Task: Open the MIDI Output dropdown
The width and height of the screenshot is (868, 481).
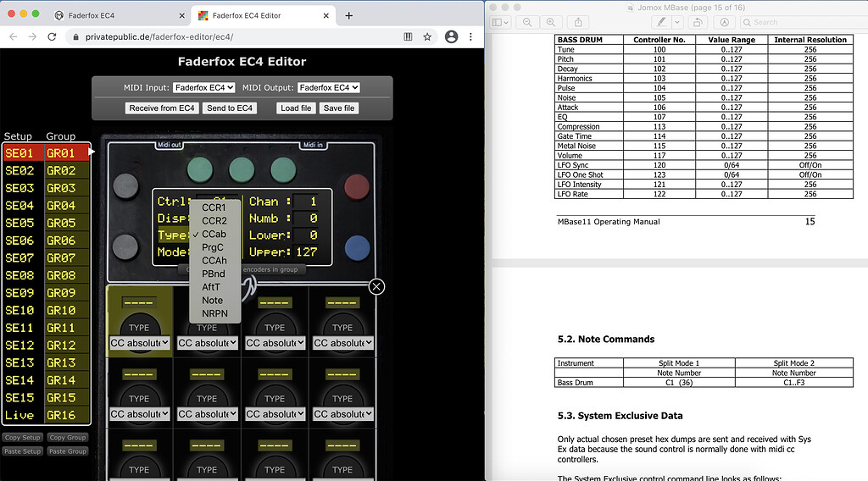Action: [329, 87]
